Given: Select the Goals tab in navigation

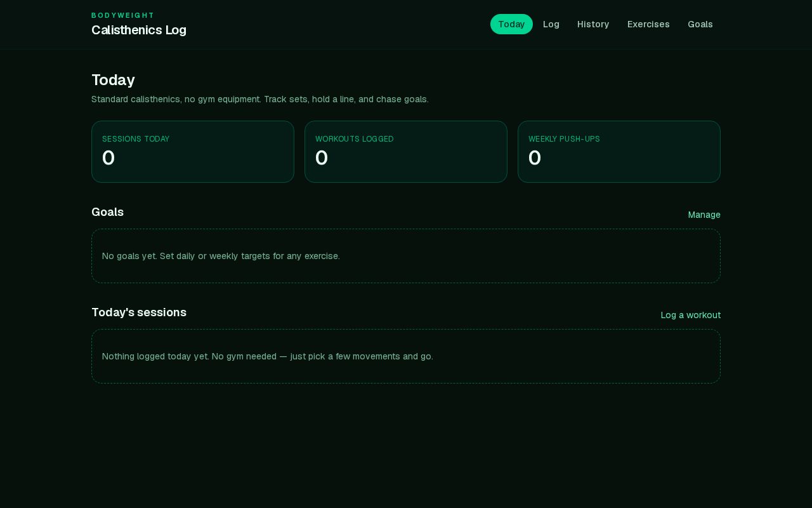Looking at the screenshot, I should pos(700,24).
